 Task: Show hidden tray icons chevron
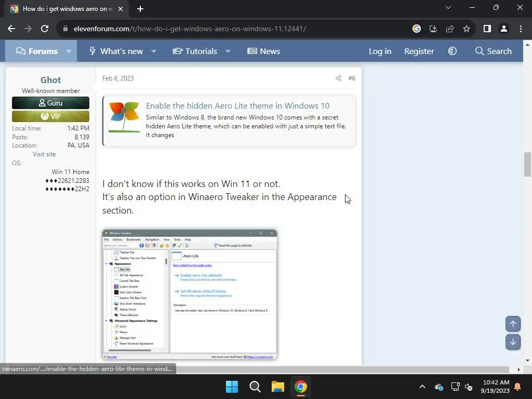tap(422, 387)
